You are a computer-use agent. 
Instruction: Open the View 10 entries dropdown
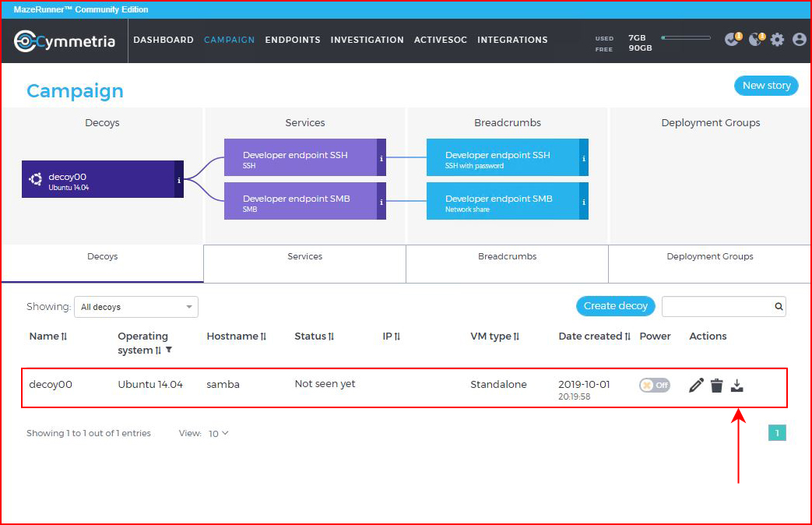(x=218, y=433)
